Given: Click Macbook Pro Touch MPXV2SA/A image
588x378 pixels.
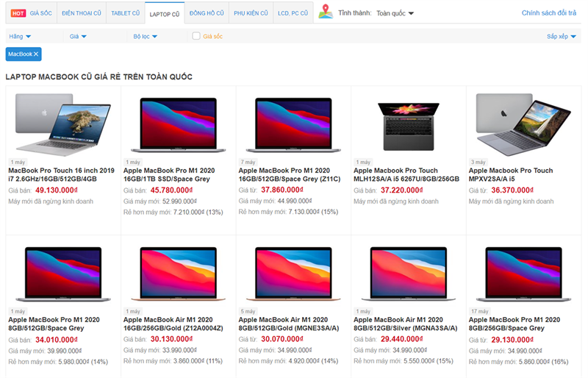Looking at the screenshot, I should pos(523,124).
